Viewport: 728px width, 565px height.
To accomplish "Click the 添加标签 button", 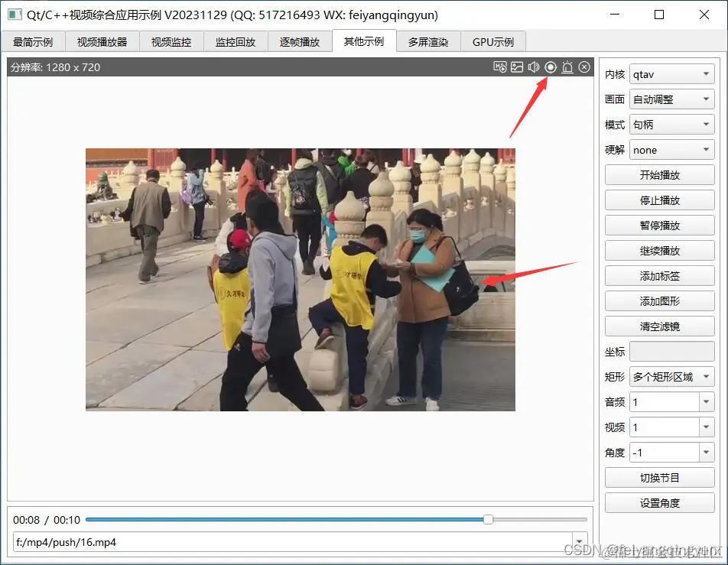I will 659,276.
